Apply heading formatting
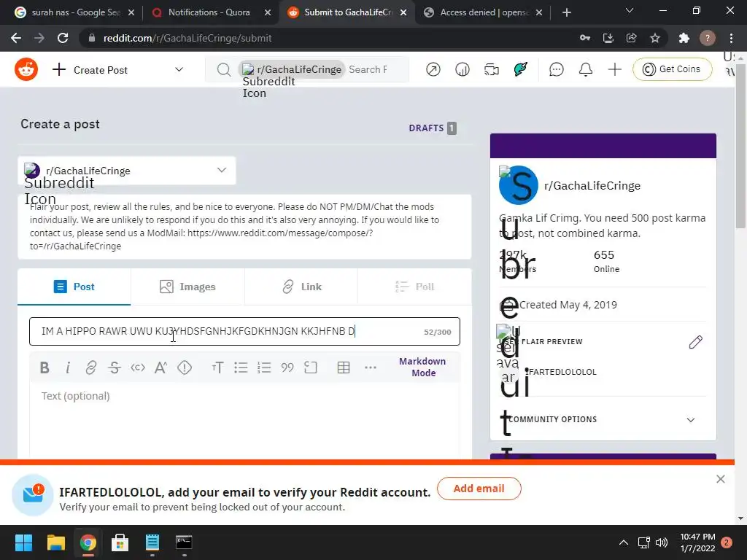The width and height of the screenshot is (747, 560). tap(217, 367)
